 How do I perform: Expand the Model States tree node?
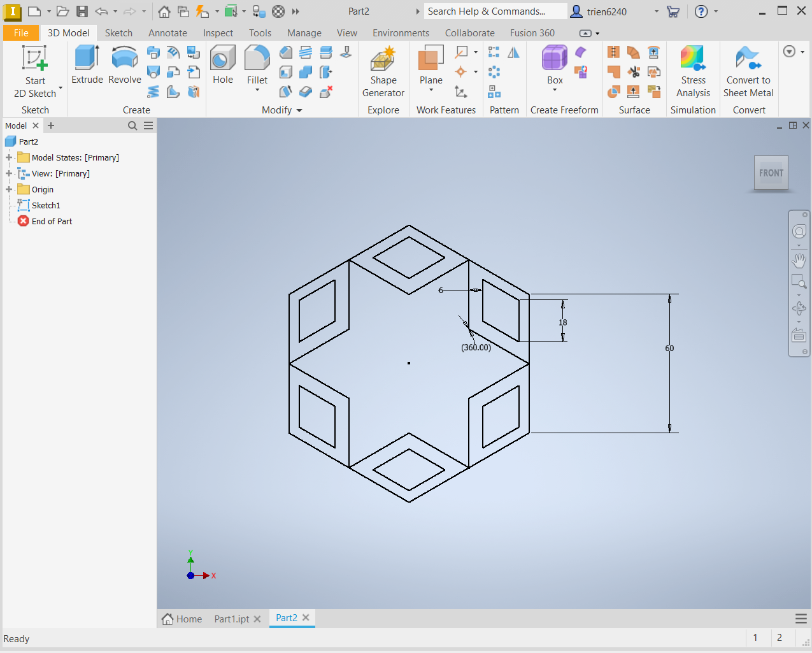click(9, 157)
